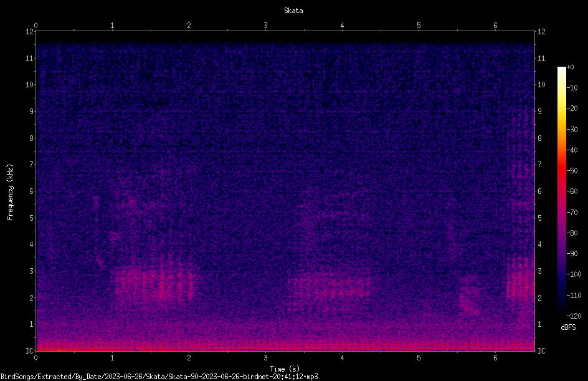
Task: Click the BirdSongs mp3 file path caption
Action: 159,377
